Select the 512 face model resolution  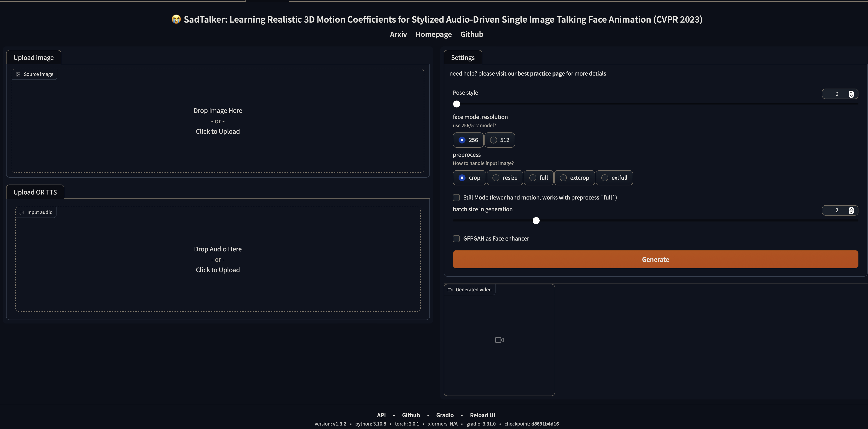coord(493,140)
